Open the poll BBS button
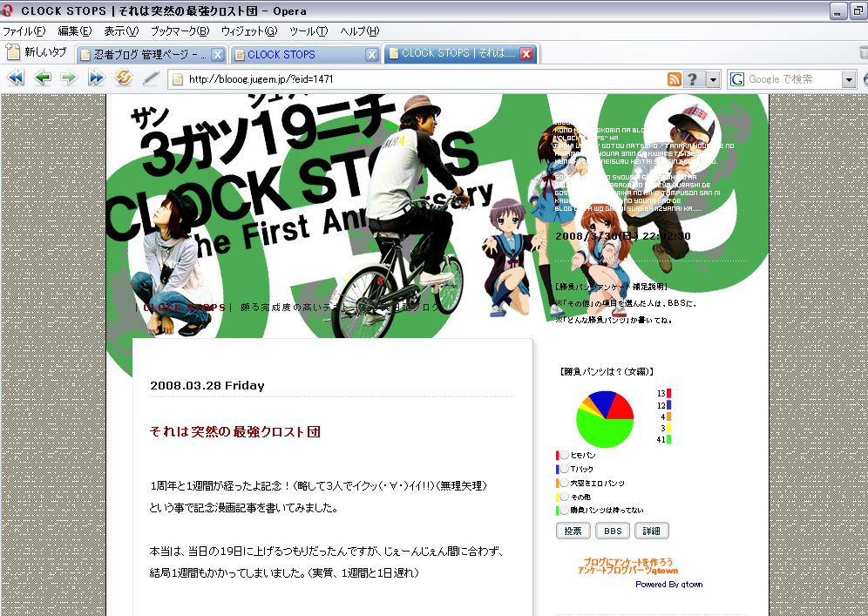The width and height of the screenshot is (868, 616). (x=613, y=531)
